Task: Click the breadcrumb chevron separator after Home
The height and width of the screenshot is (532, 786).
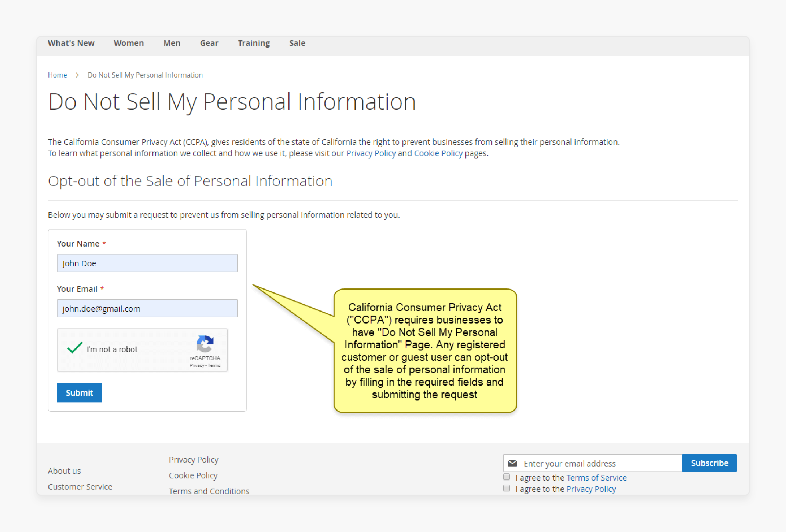Action: click(x=77, y=75)
